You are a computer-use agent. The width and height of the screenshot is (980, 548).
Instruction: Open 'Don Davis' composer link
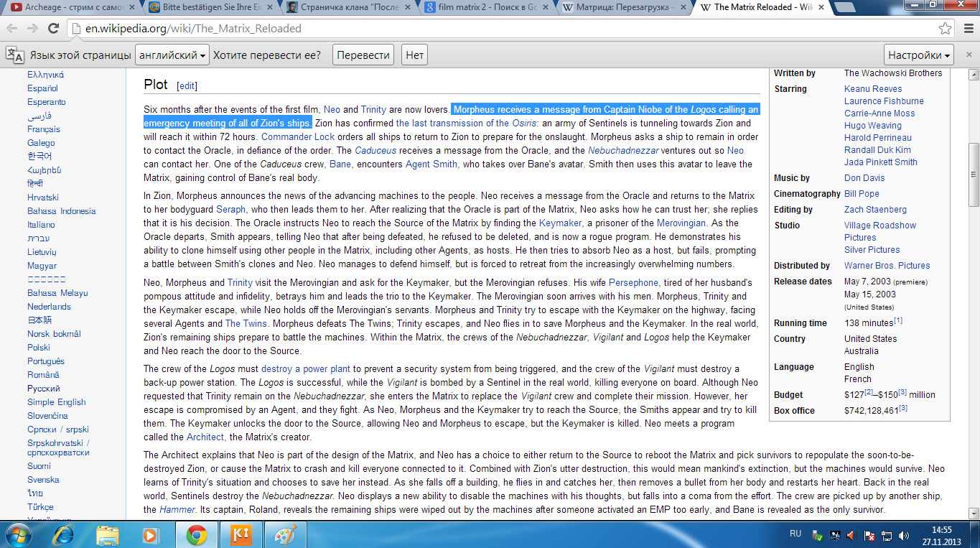click(x=864, y=178)
